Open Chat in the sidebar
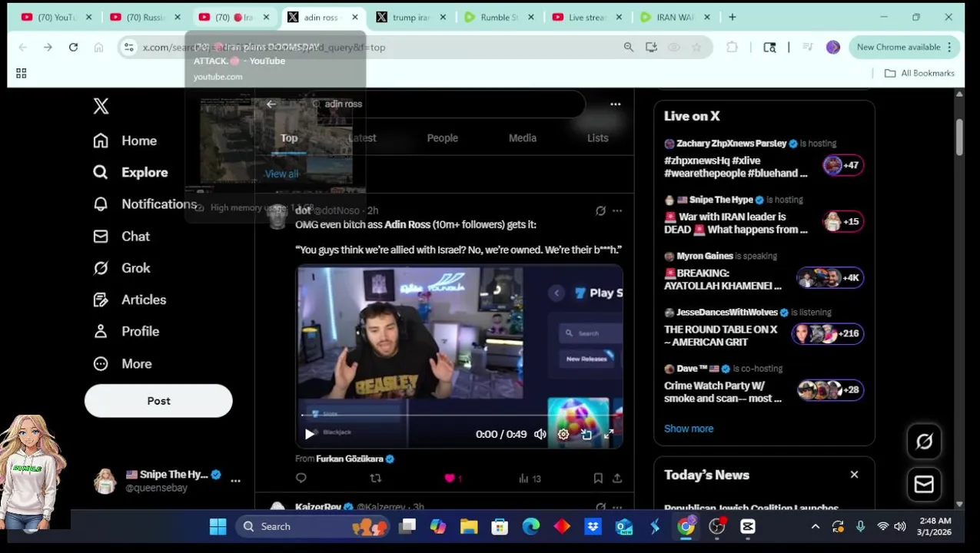 [121, 237]
